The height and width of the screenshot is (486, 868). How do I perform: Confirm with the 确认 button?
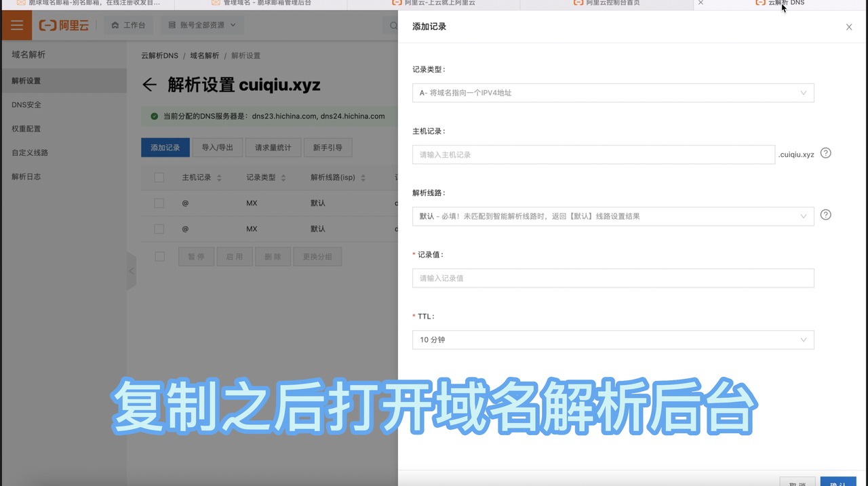click(838, 481)
